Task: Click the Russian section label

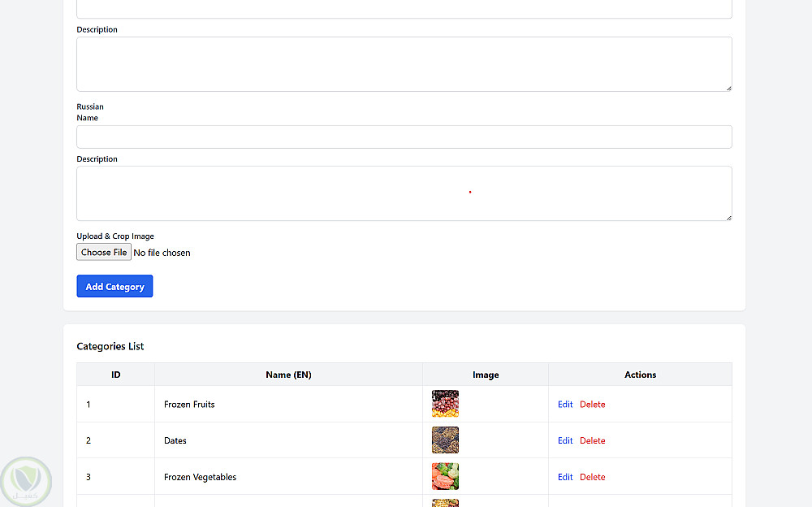Action: click(90, 106)
